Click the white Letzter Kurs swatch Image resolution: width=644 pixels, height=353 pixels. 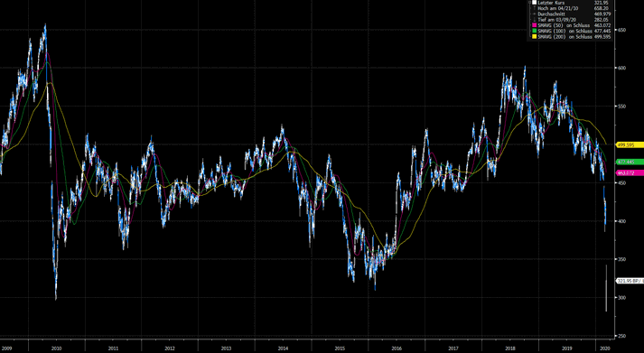(x=535, y=2)
